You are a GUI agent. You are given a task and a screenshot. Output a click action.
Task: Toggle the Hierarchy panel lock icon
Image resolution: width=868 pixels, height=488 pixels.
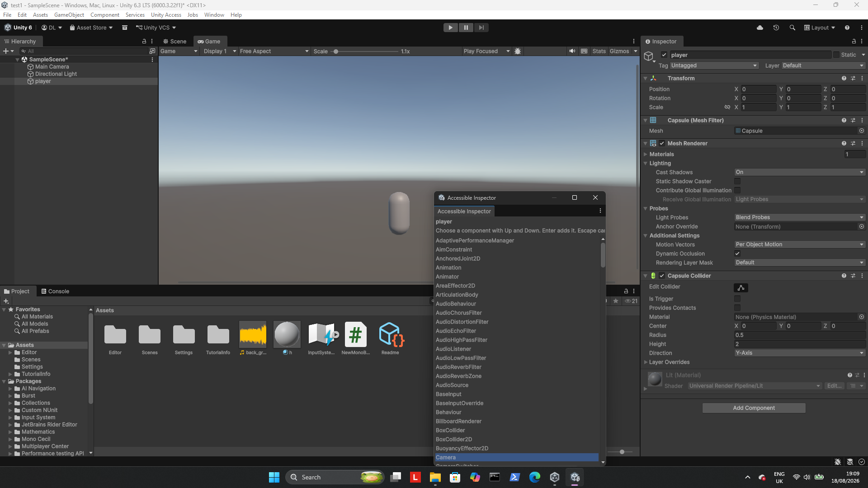[144, 41]
